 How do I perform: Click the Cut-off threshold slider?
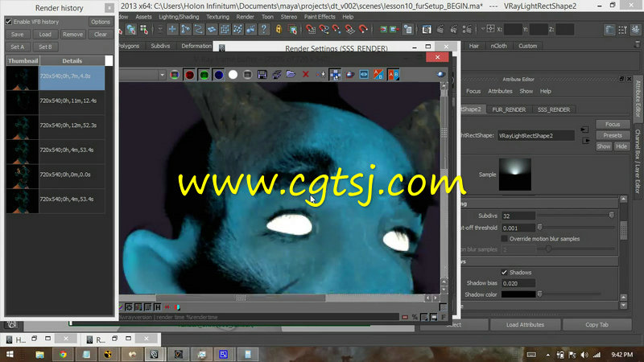click(576, 228)
